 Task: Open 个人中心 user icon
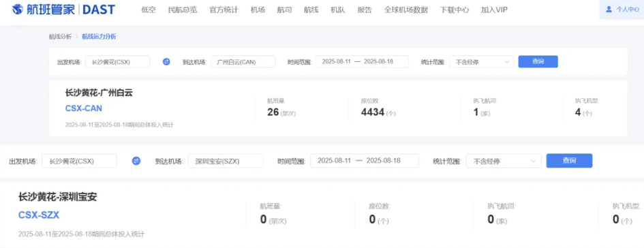[609, 10]
